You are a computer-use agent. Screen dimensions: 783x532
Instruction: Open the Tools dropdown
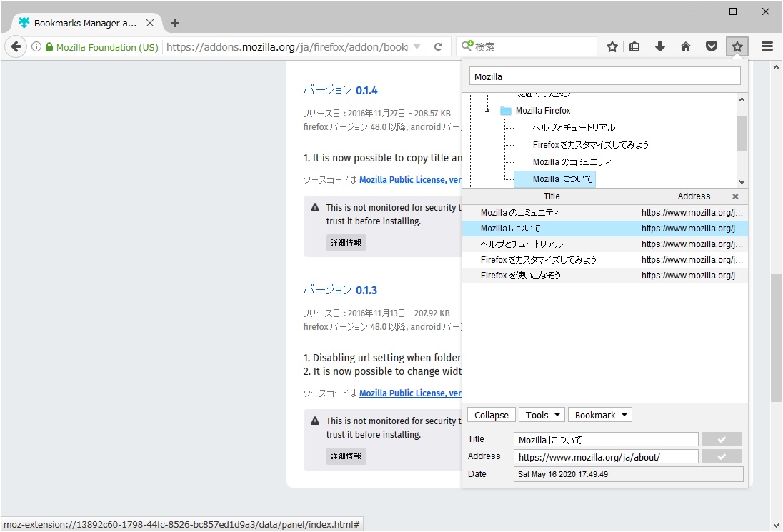pyautogui.click(x=542, y=415)
